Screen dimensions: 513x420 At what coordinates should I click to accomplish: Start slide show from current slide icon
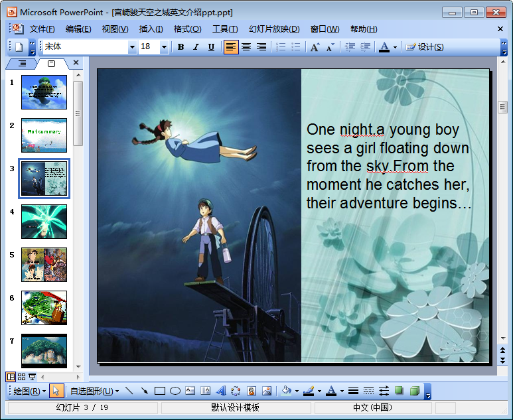click(32, 377)
